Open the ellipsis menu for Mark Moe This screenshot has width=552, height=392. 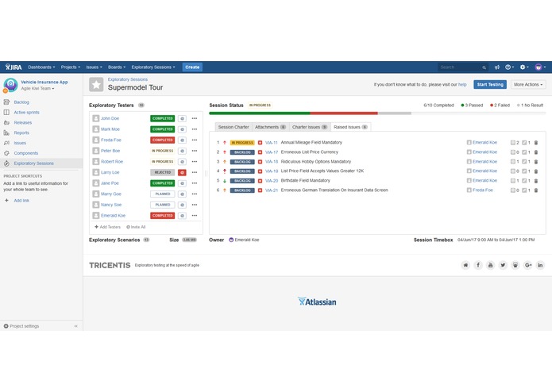pos(195,129)
